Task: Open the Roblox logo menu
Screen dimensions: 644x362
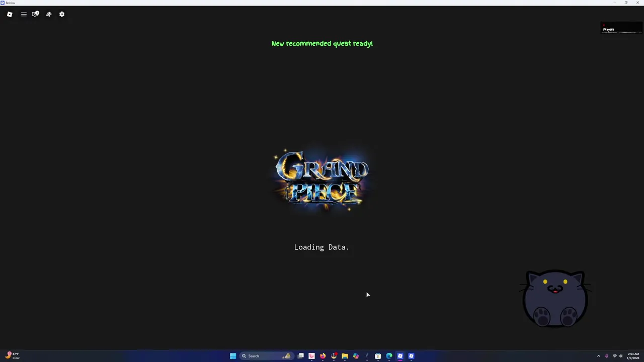Action: click(x=10, y=14)
